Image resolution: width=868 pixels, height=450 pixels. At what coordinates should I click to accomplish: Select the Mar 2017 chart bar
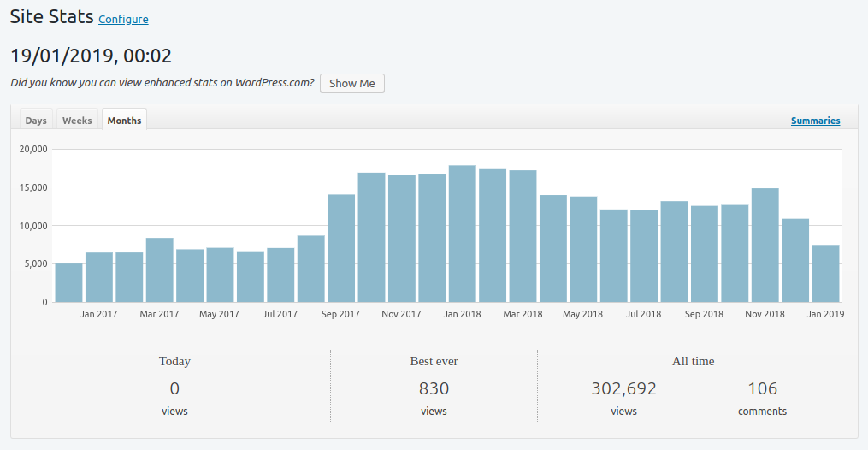pos(160,270)
